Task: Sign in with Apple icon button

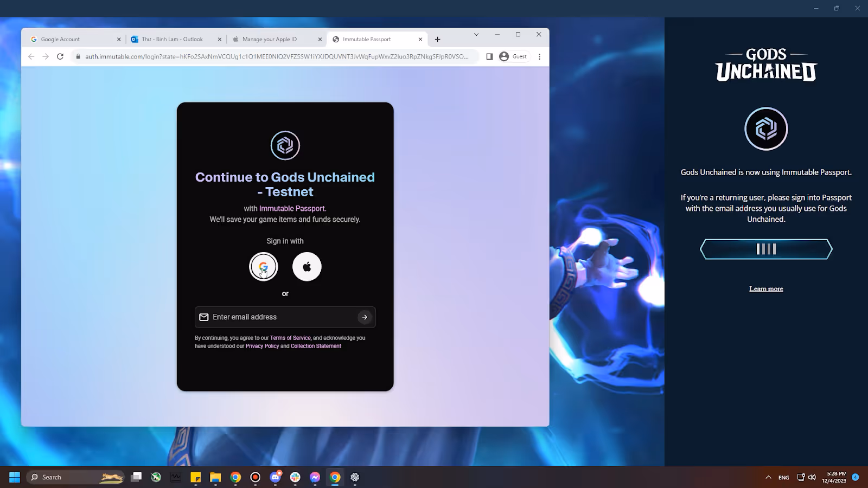Action: coord(307,267)
